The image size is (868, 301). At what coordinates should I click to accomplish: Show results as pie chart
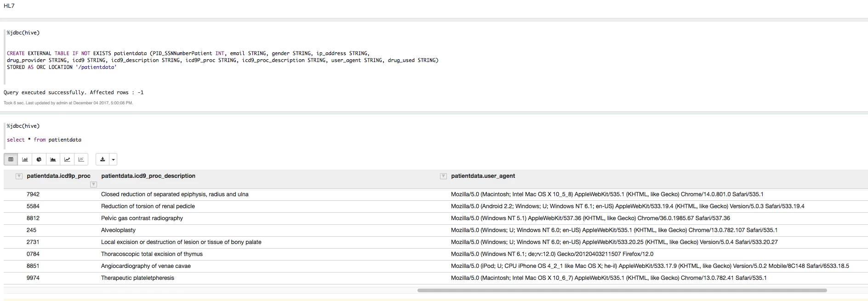[39, 159]
